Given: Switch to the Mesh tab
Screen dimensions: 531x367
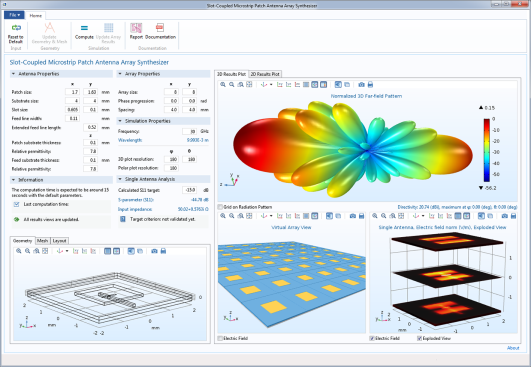Looking at the screenshot, I should tap(43, 241).
